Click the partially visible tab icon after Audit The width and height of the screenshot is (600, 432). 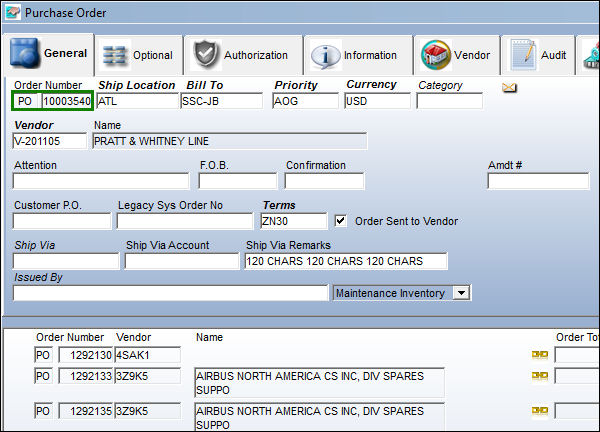click(x=592, y=55)
